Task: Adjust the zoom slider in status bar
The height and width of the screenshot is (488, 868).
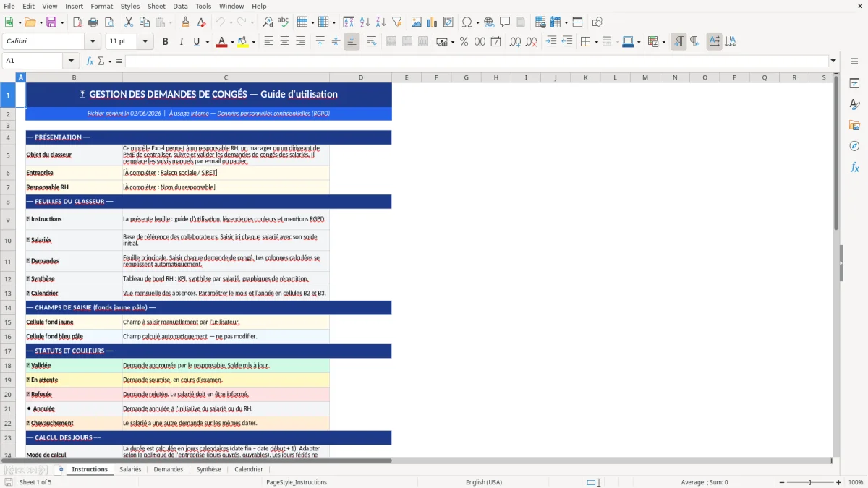Action: point(809,482)
